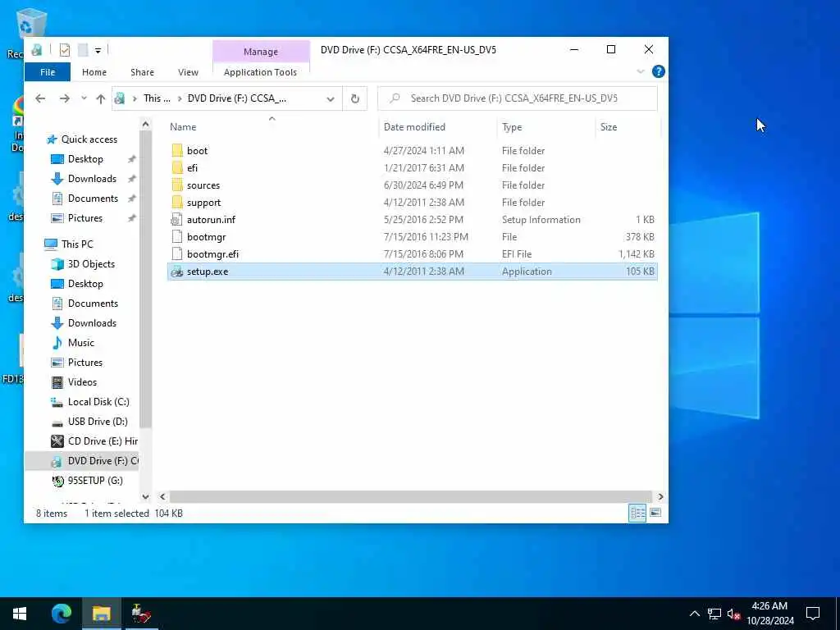The width and height of the screenshot is (840, 630).
Task: Click navigation pane scroll down arrow
Action: pyautogui.click(x=145, y=497)
